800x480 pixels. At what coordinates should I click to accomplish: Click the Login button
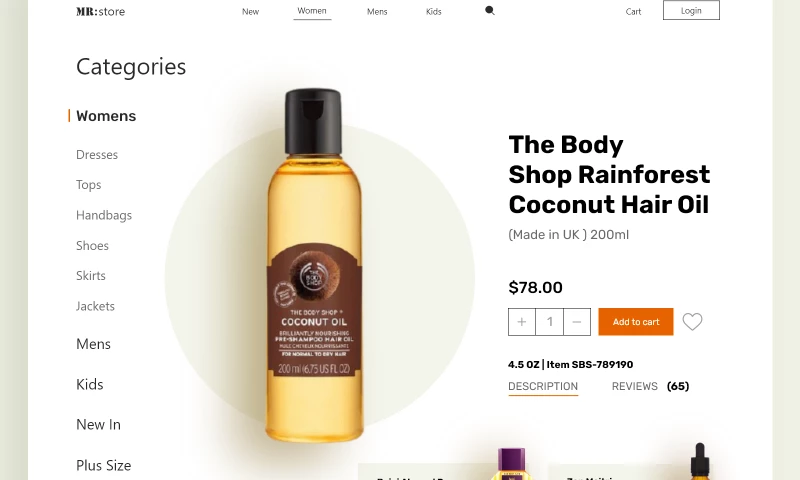point(691,10)
